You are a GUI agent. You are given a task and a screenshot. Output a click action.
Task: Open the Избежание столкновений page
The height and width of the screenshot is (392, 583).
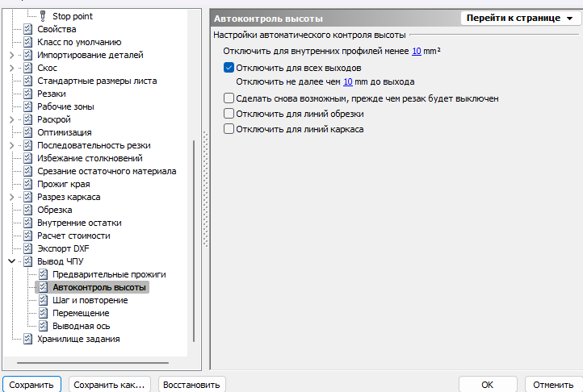[x=90, y=158]
